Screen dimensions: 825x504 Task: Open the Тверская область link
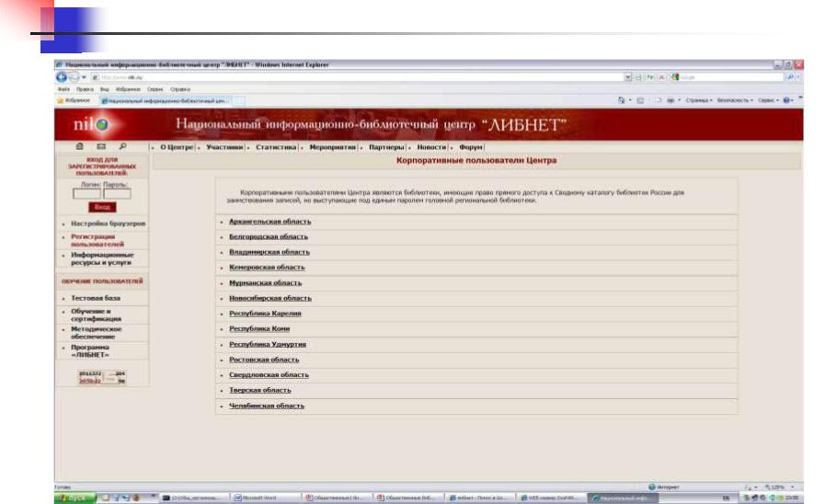coord(260,390)
